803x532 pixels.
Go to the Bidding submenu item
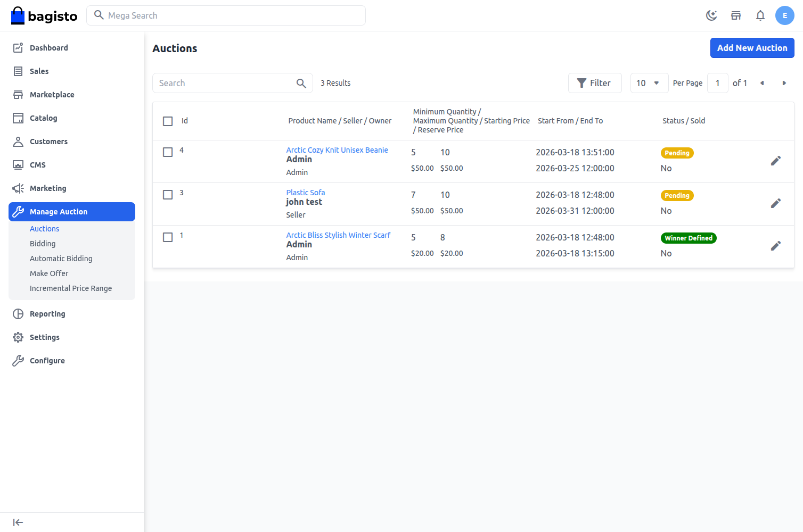click(x=43, y=243)
